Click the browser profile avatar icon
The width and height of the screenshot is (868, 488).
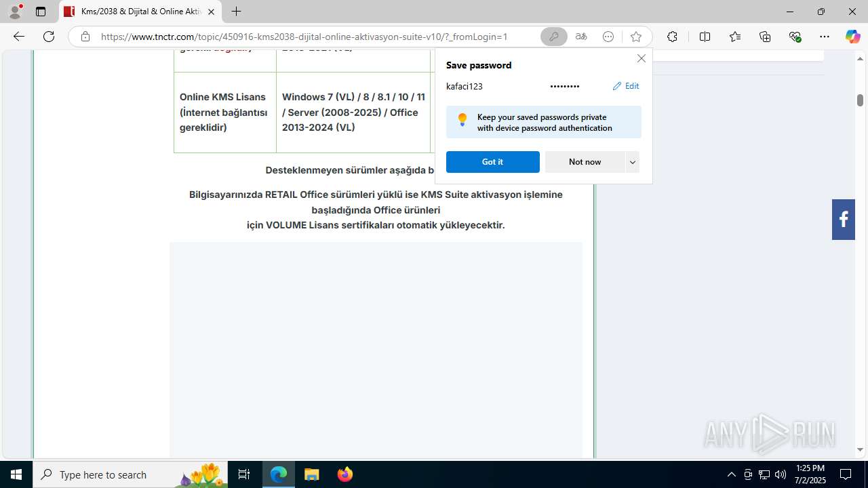point(15,12)
